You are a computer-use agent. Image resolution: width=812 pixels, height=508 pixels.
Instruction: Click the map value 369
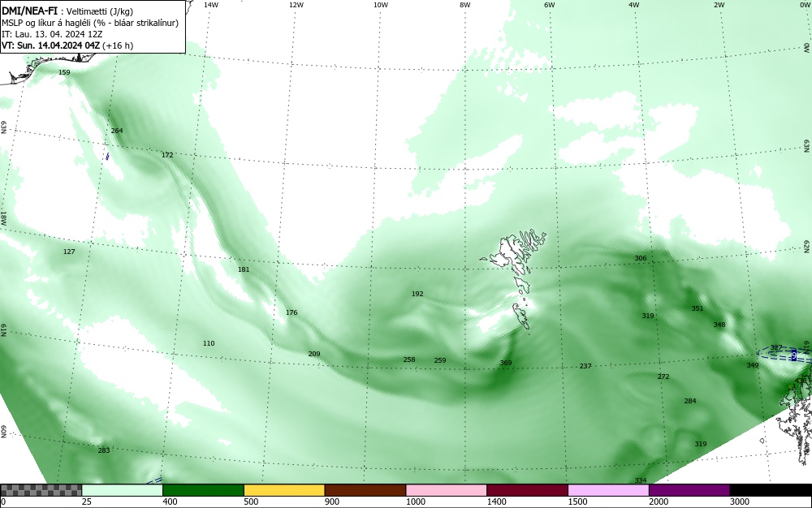tap(506, 363)
